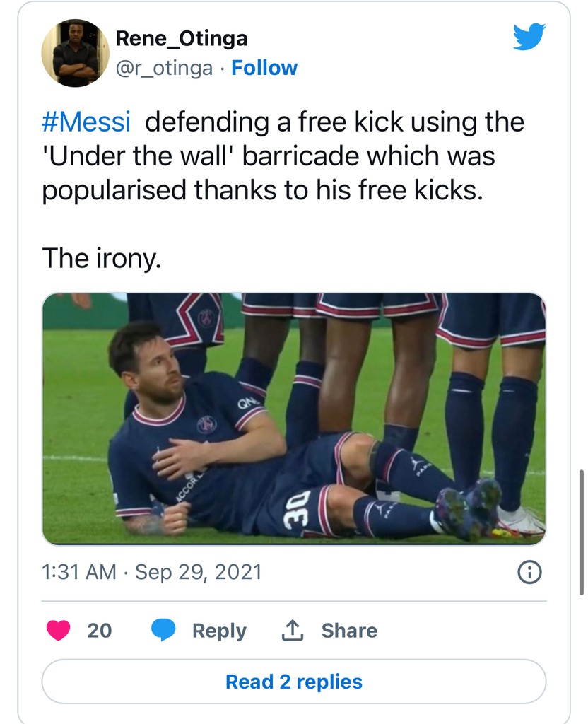This screenshot has height=724, width=588.
Task: Open the attached free kick wall photo
Action: click(x=293, y=419)
